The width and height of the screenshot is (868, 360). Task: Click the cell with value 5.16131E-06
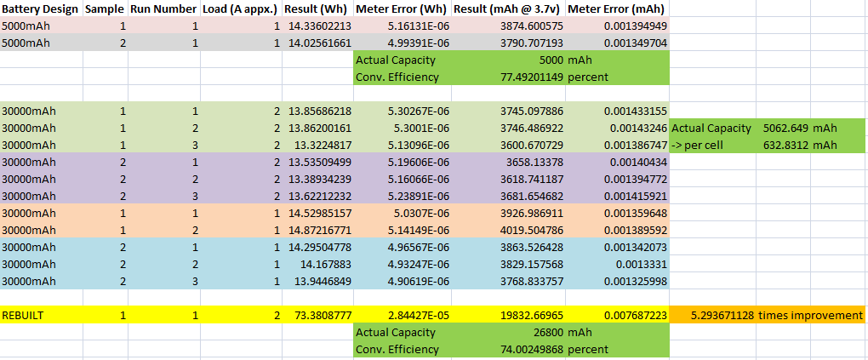pyautogui.click(x=403, y=26)
